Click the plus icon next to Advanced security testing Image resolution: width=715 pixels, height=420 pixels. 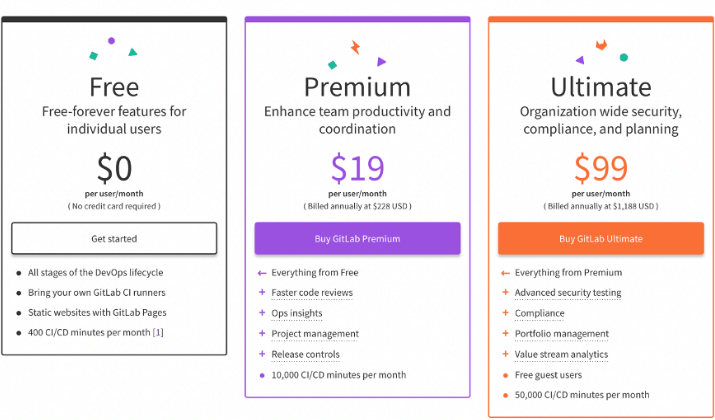[x=505, y=292]
